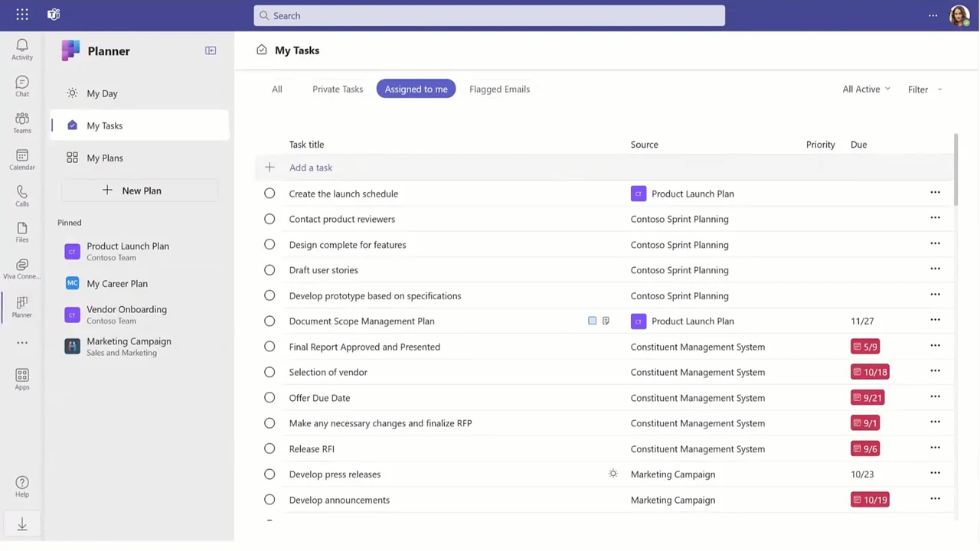Viewport: 980px width, 551px height.
Task: Open more options for Offer Due Date
Action: [935, 396]
